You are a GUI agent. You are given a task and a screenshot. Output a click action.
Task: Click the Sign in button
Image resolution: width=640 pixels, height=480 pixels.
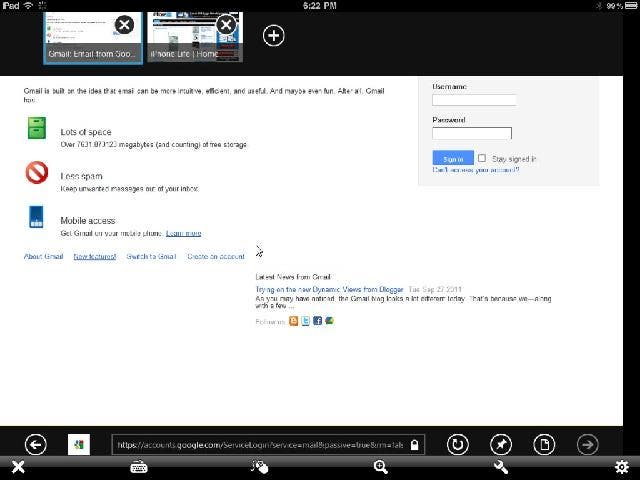pyautogui.click(x=453, y=158)
